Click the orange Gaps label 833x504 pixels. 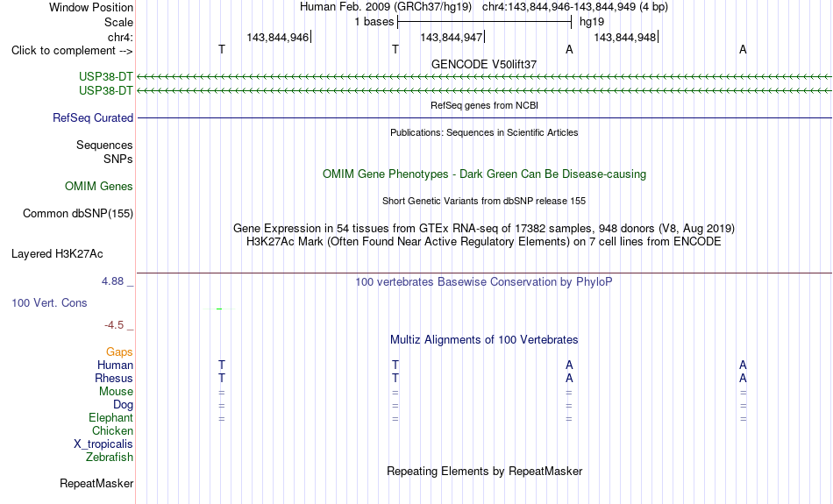(119, 352)
